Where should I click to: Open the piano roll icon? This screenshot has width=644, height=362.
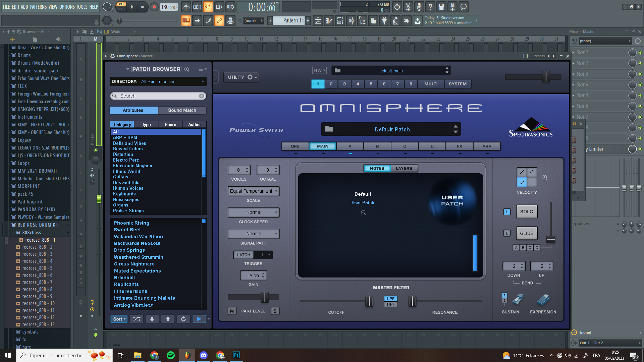pos(329,21)
